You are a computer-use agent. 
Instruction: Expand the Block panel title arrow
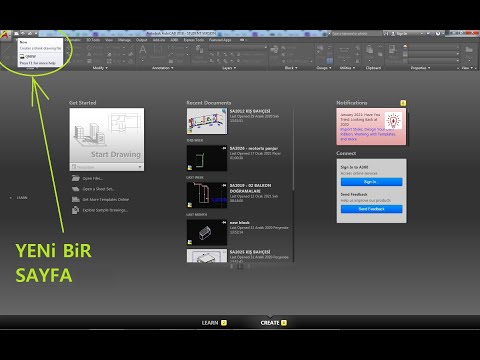coord(296,68)
